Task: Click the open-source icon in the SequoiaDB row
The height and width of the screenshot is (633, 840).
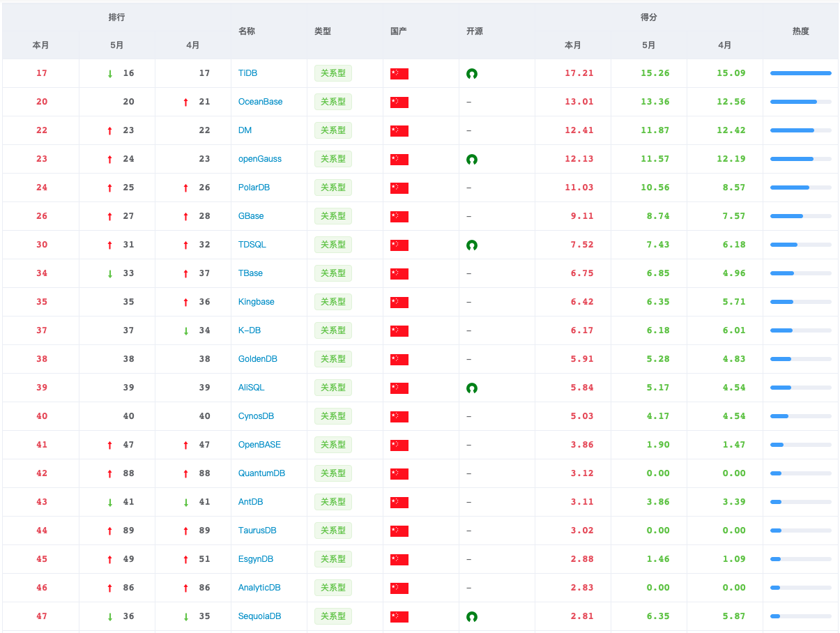Action: [472, 617]
